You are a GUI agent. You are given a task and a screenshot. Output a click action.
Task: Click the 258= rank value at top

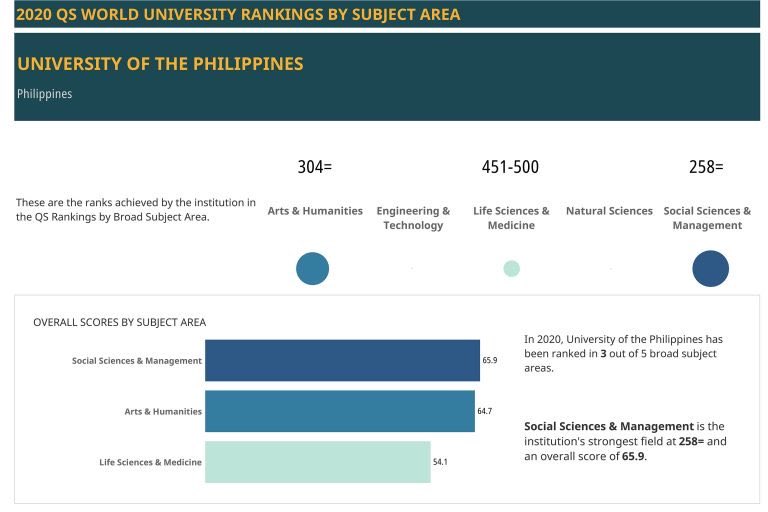point(706,167)
